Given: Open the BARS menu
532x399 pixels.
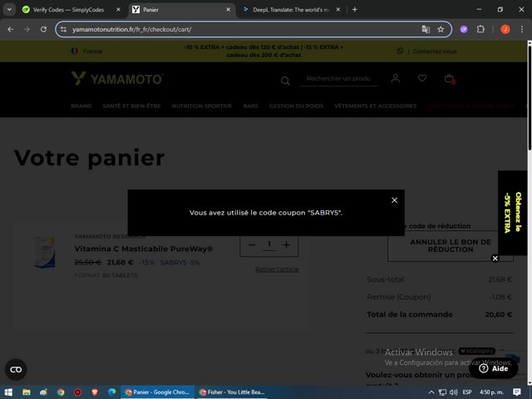Looking at the screenshot, I should 251,106.
